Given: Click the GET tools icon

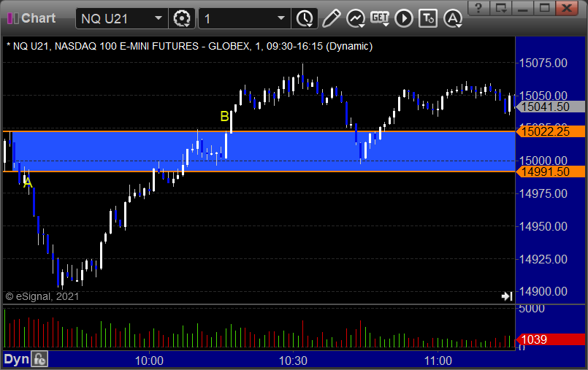Looking at the screenshot, I should 380,18.
